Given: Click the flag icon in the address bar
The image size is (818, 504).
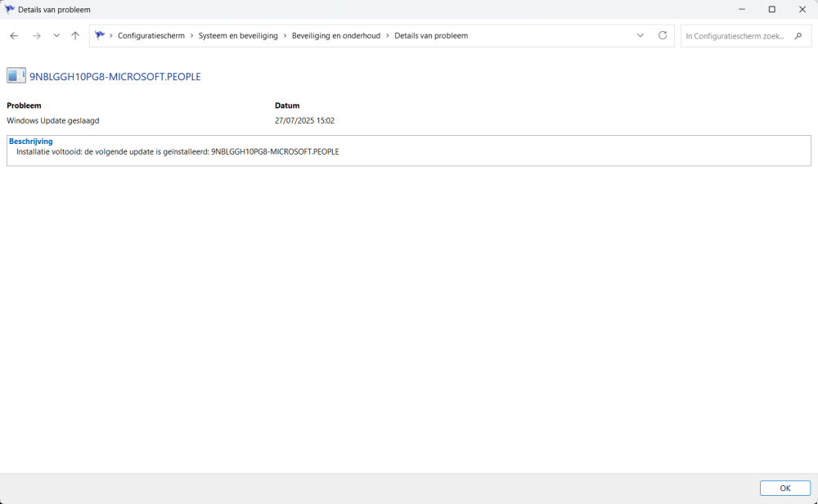Looking at the screenshot, I should click(100, 36).
